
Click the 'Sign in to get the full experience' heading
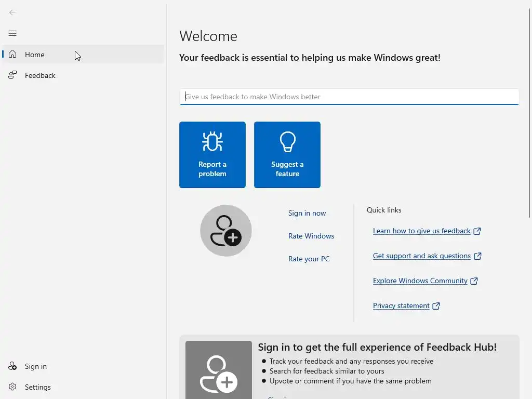point(377,347)
